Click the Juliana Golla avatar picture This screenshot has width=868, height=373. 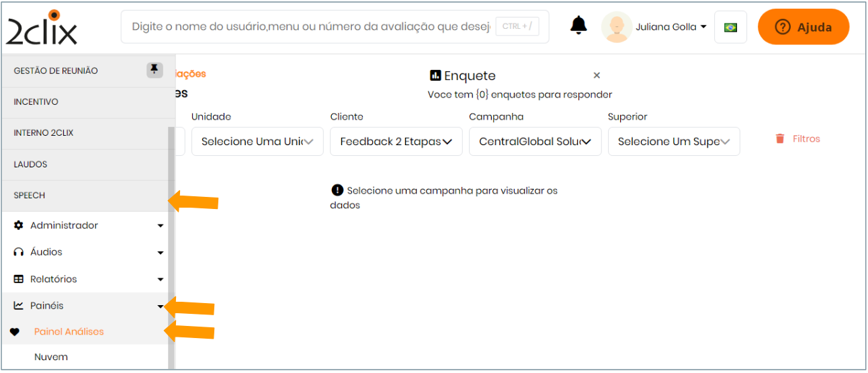[617, 27]
